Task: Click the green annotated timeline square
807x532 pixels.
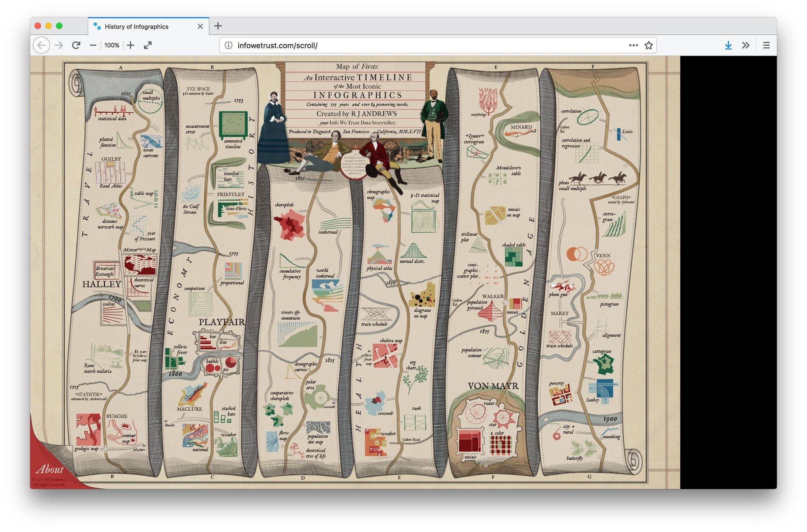Action: (x=233, y=124)
